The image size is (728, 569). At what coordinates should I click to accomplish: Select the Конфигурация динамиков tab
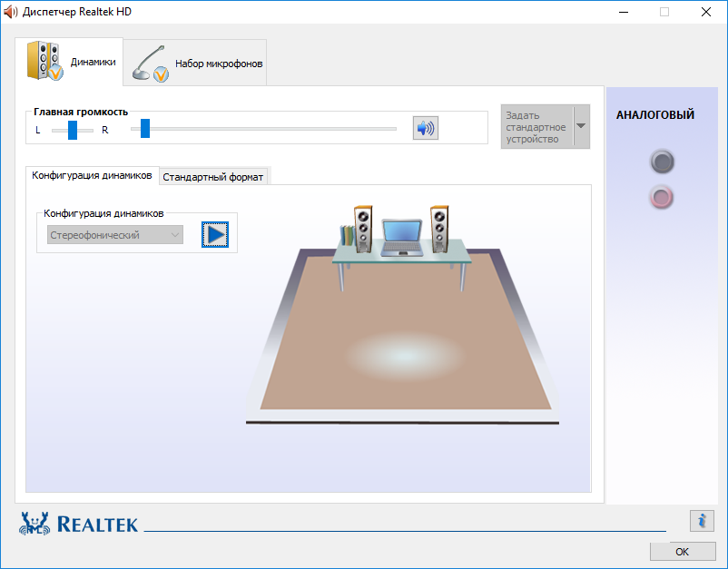click(x=92, y=175)
